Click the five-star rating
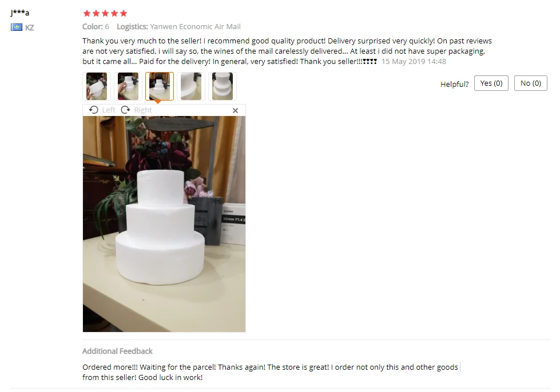The width and height of the screenshot is (560, 392). (x=105, y=14)
